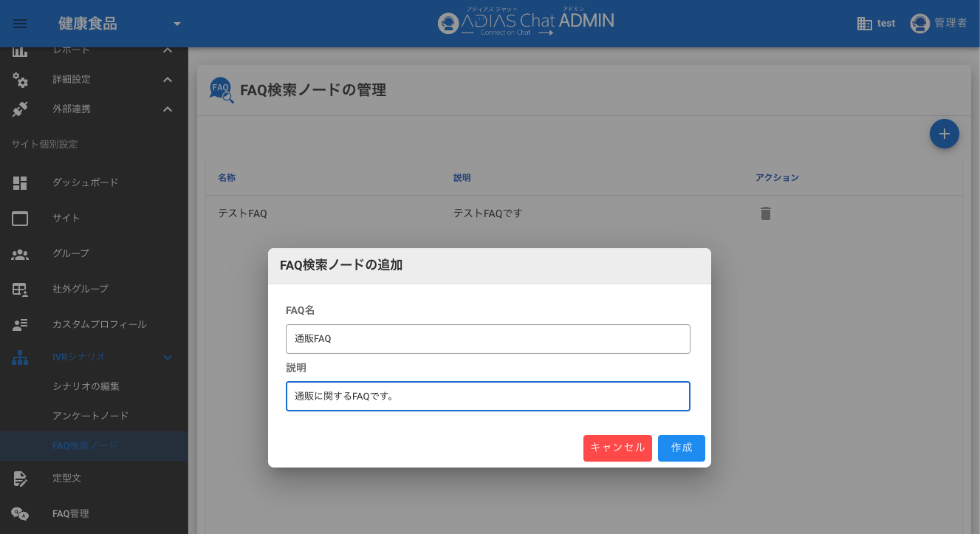
Task: Open the hamburger navigation menu
Action: (20, 24)
